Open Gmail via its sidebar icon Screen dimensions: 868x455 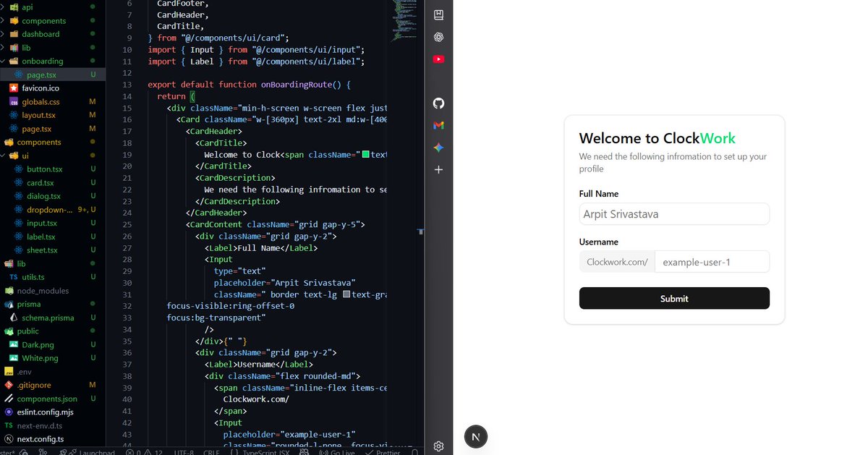[438, 125]
